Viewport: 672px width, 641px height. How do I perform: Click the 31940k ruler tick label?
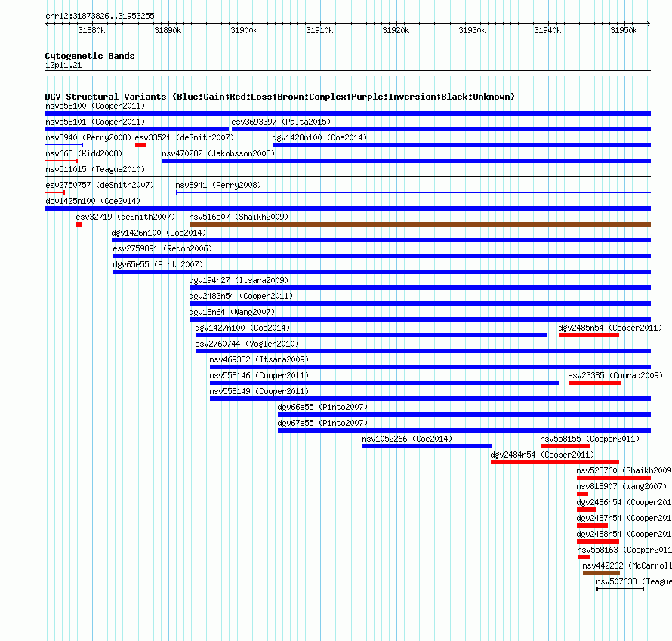click(x=547, y=30)
